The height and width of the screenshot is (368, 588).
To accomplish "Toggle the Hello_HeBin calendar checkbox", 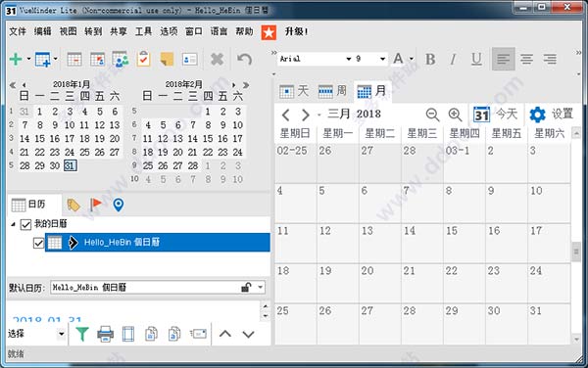I will click(38, 243).
